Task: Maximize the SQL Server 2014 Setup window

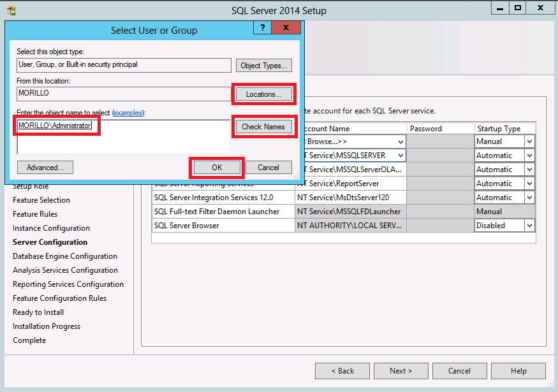Action: tap(518, 8)
